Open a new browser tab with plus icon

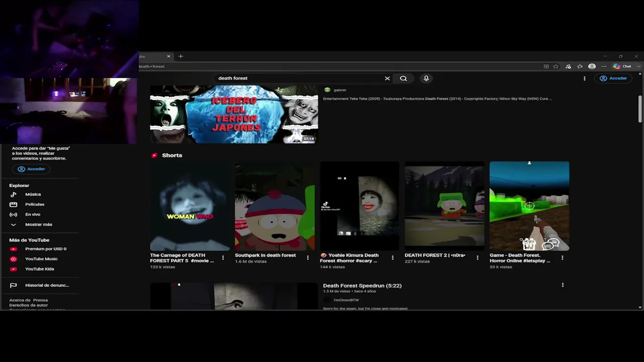click(181, 56)
